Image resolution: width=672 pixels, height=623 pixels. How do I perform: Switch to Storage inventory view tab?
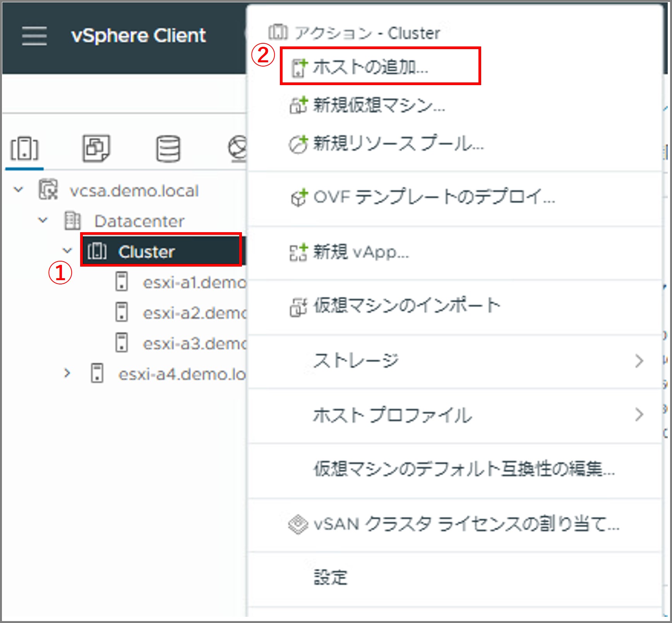[168, 149]
